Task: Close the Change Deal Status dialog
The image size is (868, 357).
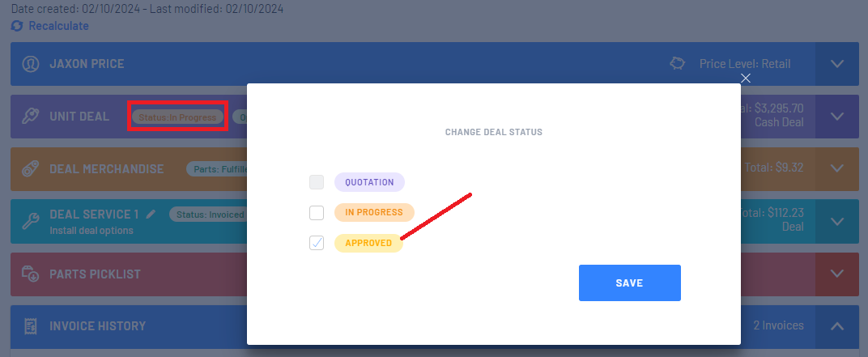Action: click(x=746, y=78)
